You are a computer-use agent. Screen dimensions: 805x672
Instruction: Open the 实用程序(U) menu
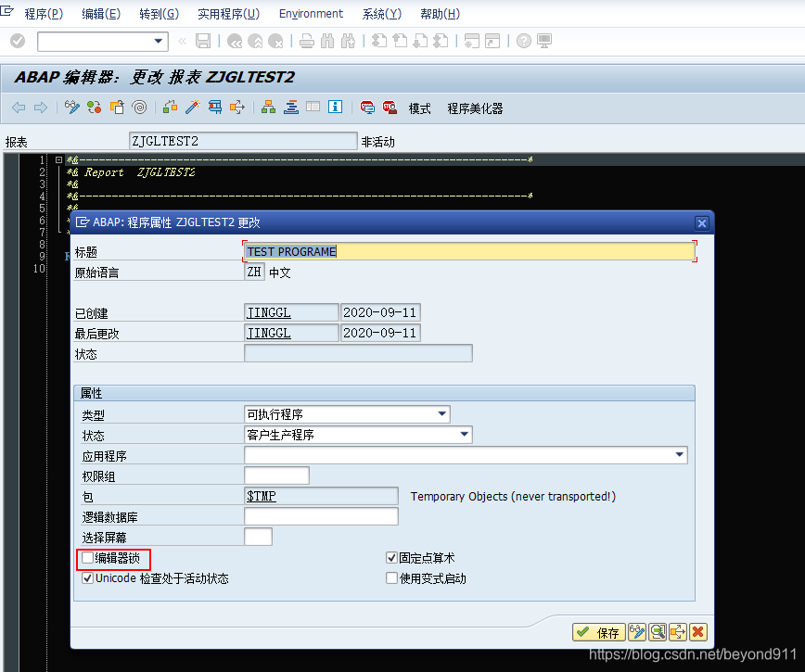tap(229, 14)
